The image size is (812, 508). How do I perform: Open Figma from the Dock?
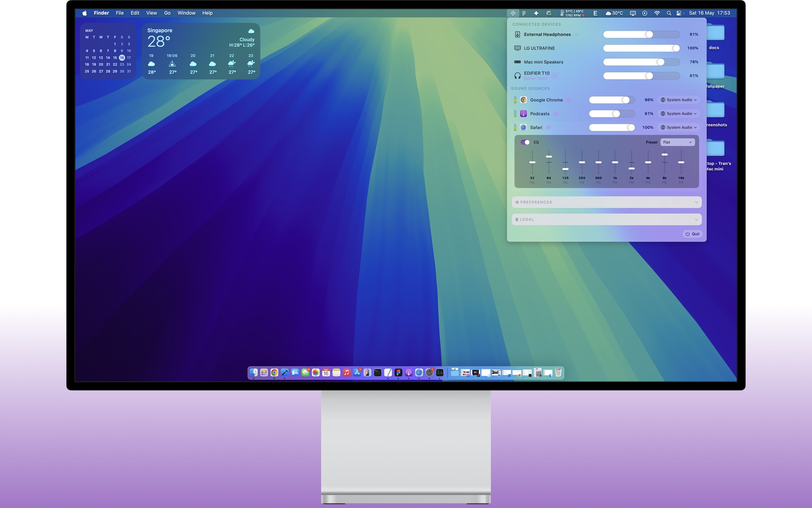point(398,372)
